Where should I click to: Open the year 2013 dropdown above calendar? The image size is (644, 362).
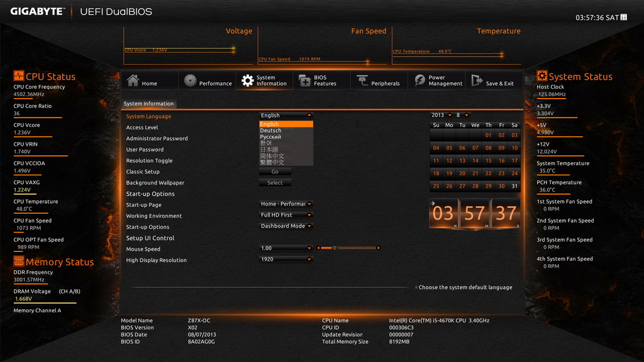(x=441, y=115)
